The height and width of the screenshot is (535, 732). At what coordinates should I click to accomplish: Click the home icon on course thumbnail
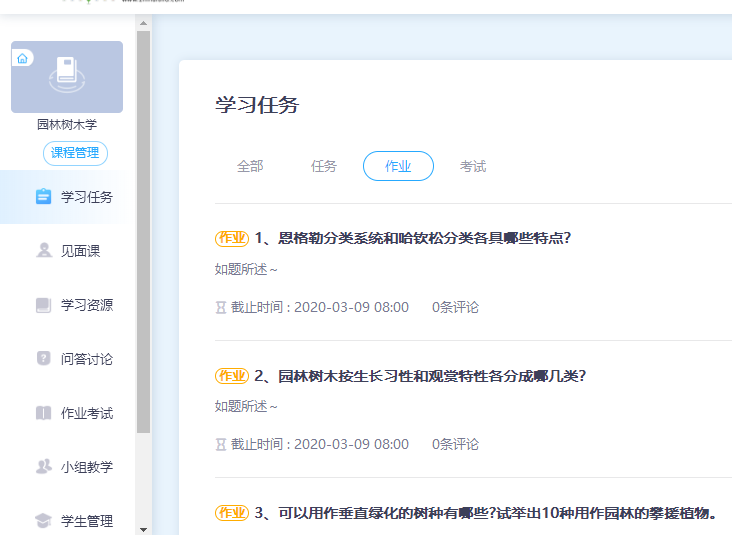22,58
